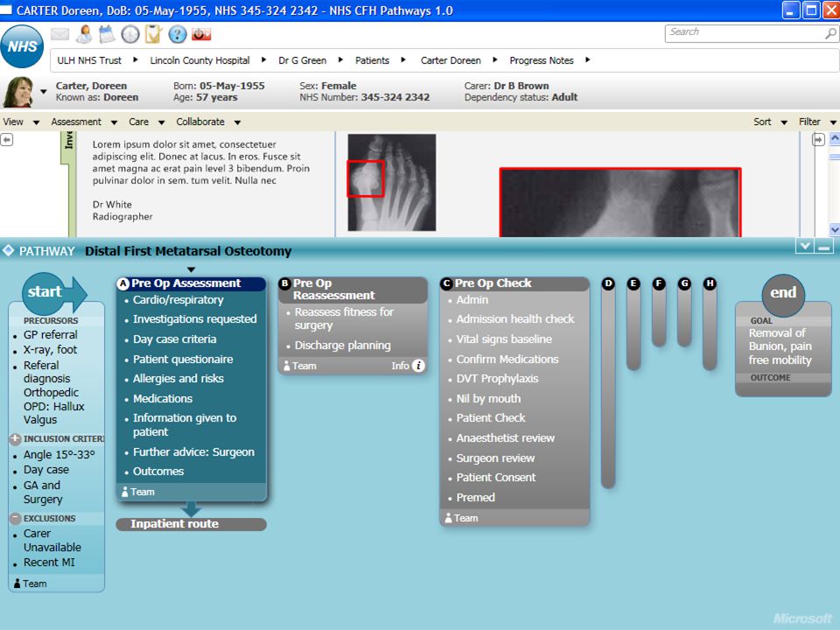Screen dimensions: 840x630
Task: Open the mail envelope icon in toolbar
Action: pos(60,34)
